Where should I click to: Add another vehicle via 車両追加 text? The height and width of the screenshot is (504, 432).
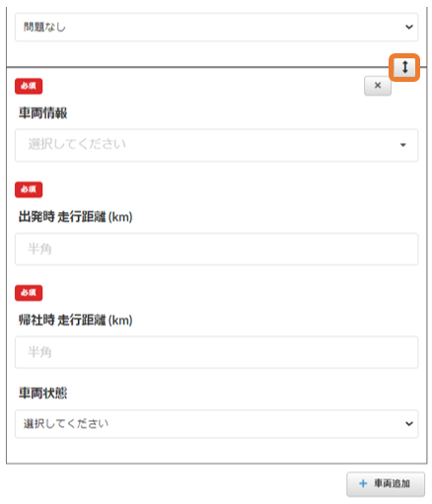pos(392,483)
